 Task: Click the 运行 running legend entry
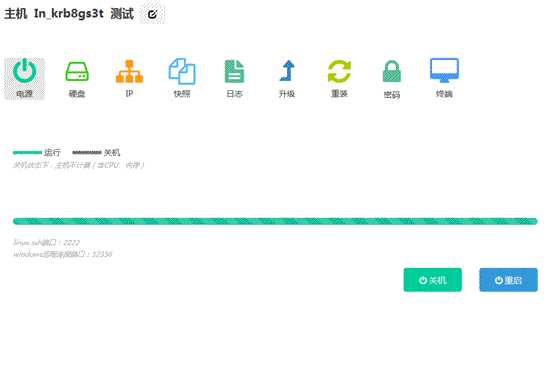(37, 153)
